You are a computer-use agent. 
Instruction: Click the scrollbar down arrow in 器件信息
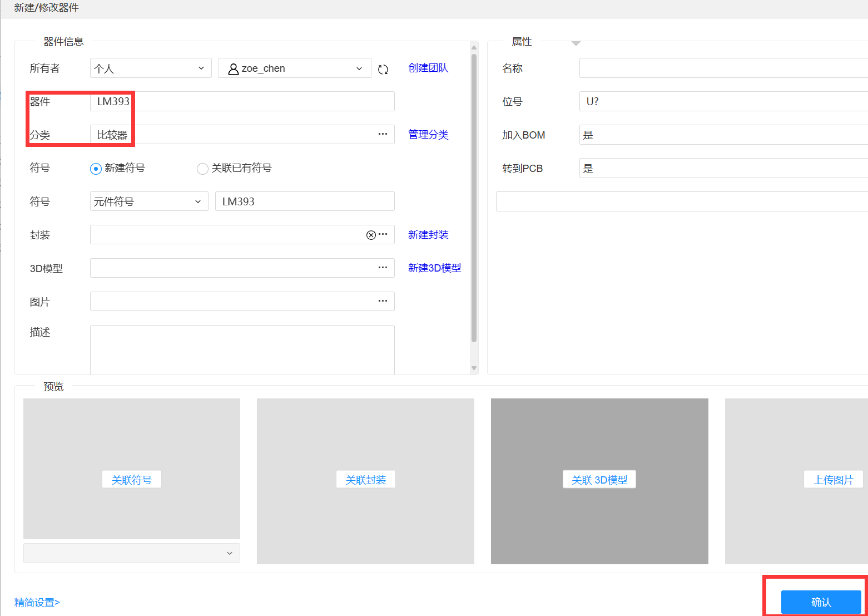pyautogui.click(x=474, y=368)
